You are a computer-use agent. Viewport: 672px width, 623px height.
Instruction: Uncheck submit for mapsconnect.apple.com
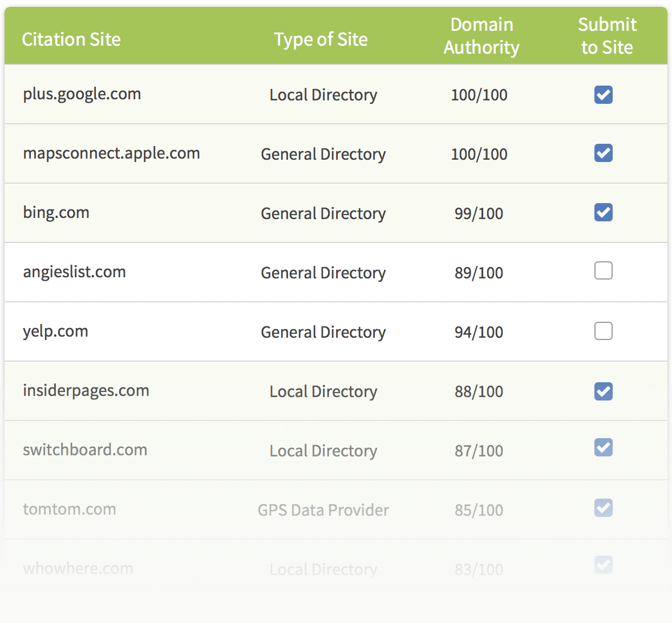(x=603, y=153)
